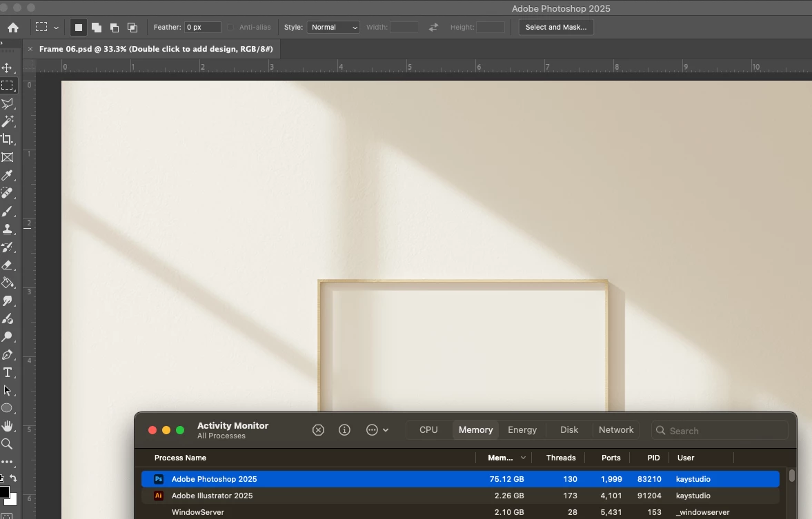
Task: Switch to the Memory tab
Action: coord(475,430)
